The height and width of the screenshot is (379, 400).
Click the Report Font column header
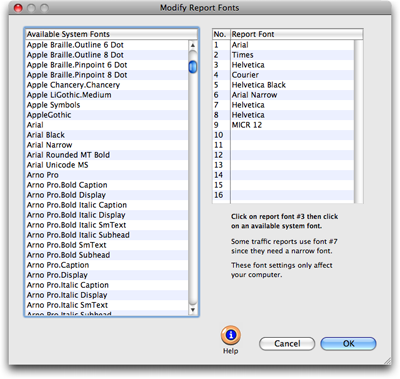(297, 34)
